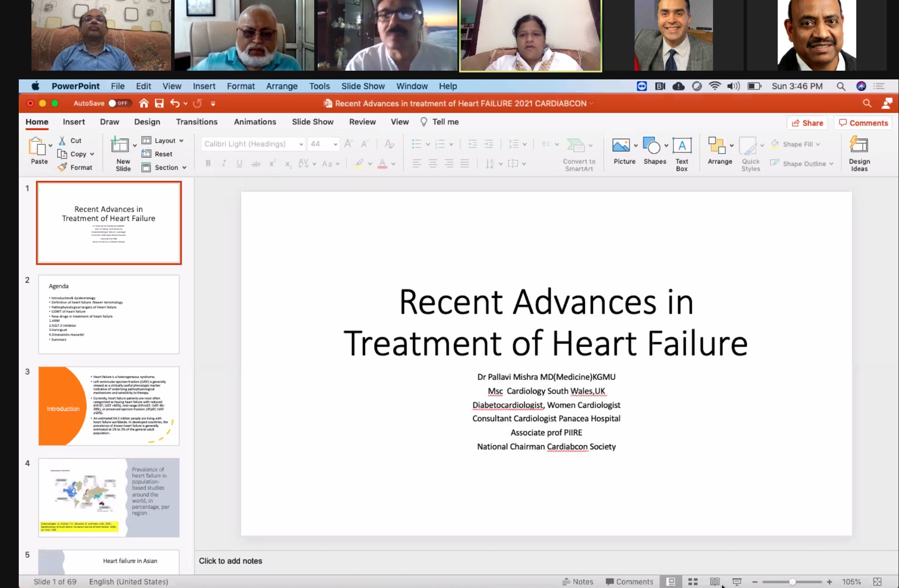Image resolution: width=899 pixels, height=588 pixels.
Task: Open Wi-Fi status menu
Action: click(715, 86)
